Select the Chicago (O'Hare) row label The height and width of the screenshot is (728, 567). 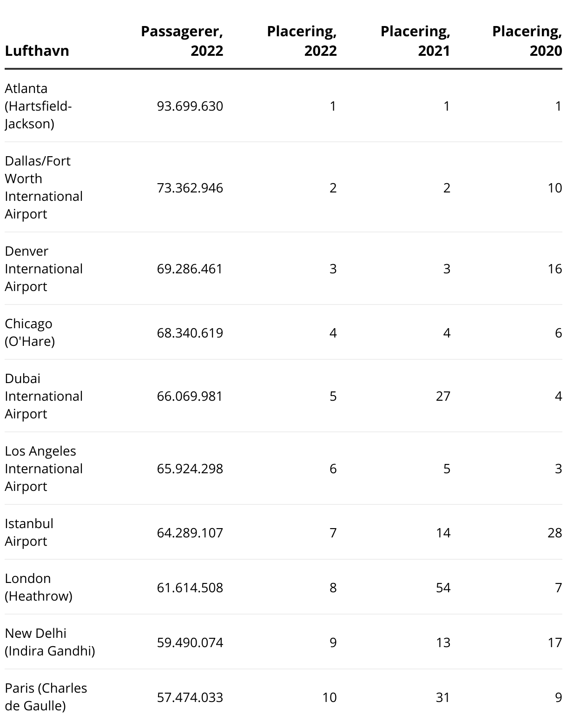(30, 332)
